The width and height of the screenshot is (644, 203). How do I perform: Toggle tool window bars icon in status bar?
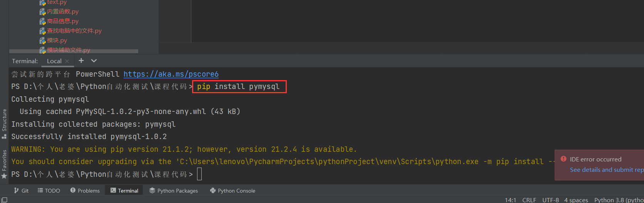coord(5,200)
